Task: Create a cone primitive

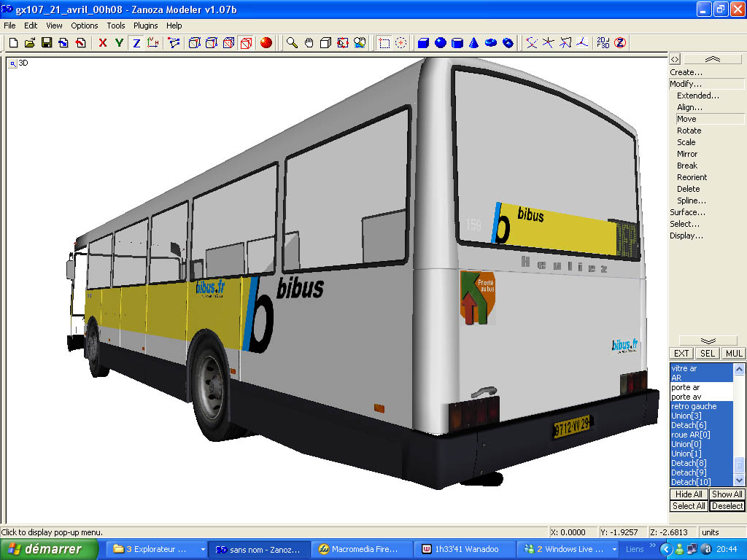Action: click(473, 43)
